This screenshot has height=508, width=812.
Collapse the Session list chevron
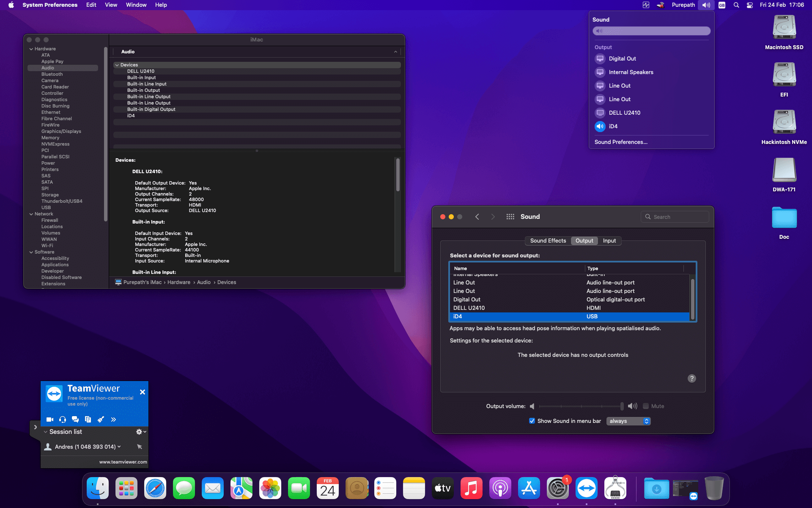46,432
